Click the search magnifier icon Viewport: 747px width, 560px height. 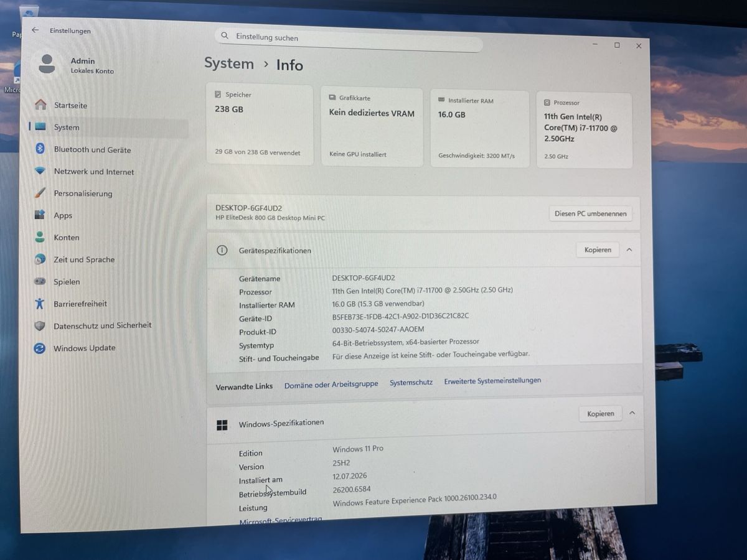(x=225, y=36)
